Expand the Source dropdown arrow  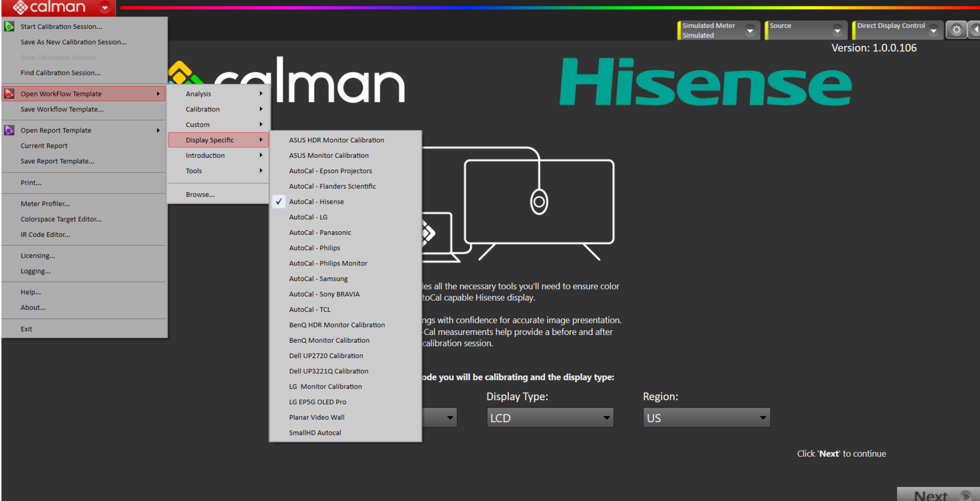click(x=837, y=30)
